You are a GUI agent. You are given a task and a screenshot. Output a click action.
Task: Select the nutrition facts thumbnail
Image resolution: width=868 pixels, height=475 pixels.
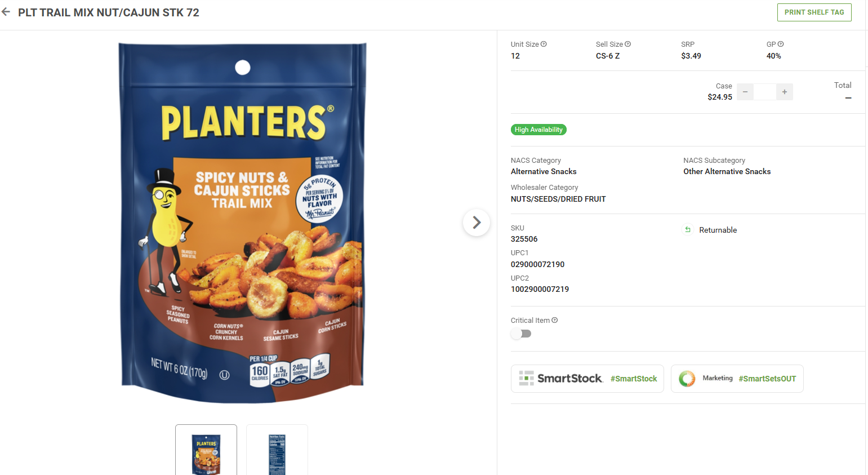tap(277, 450)
